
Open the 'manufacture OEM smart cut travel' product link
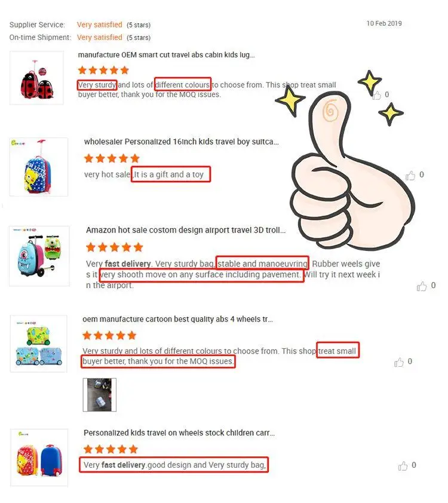click(167, 55)
